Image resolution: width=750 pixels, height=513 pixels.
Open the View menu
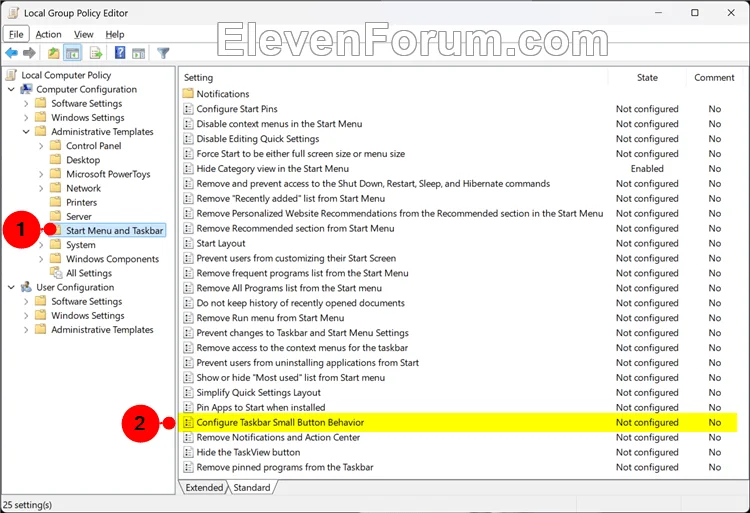[84, 34]
